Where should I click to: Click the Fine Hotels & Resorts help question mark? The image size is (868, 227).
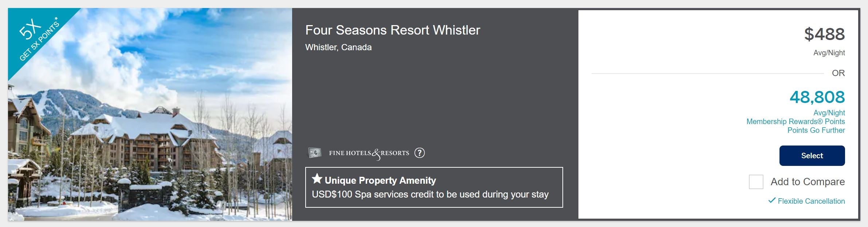[x=420, y=153]
